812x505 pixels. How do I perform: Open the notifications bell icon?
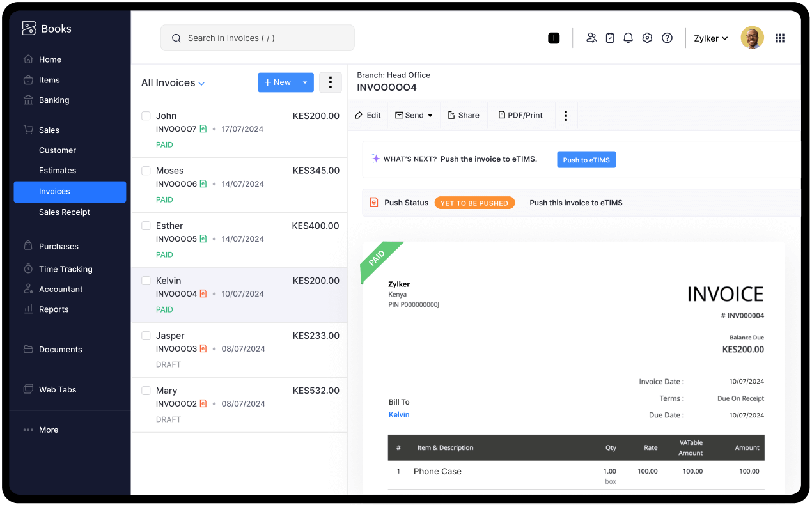pos(628,38)
